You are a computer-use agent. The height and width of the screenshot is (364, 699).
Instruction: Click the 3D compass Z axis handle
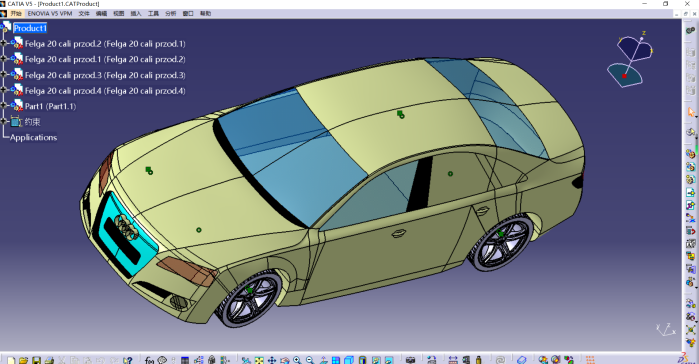coord(642,38)
